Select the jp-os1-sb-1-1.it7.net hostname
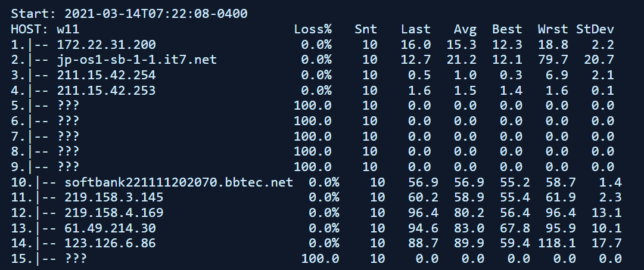Viewport: 644px width, 270px height. pyautogui.click(x=137, y=60)
